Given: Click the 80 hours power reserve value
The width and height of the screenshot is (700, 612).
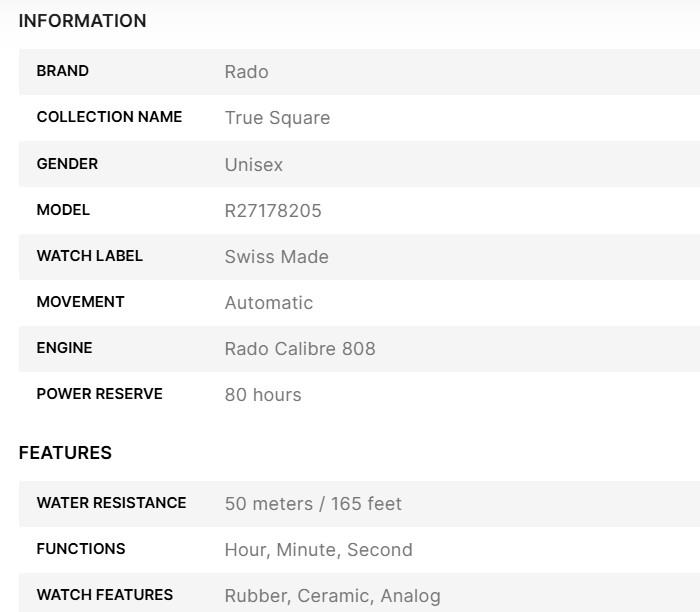Looking at the screenshot, I should pos(262,395).
